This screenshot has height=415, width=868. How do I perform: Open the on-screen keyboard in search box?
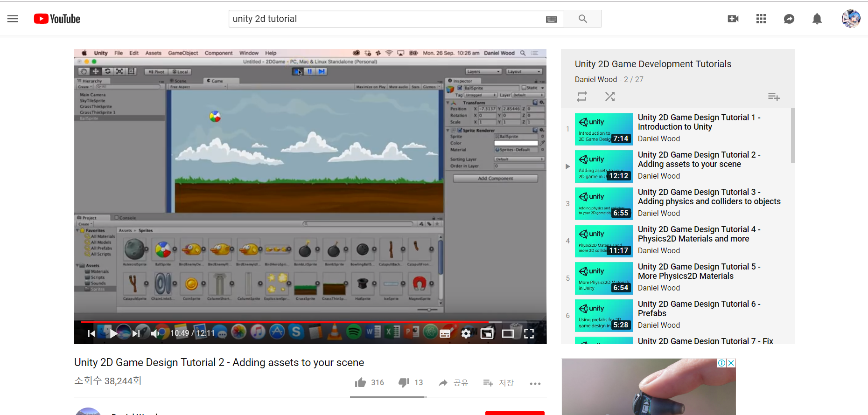[551, 19]
